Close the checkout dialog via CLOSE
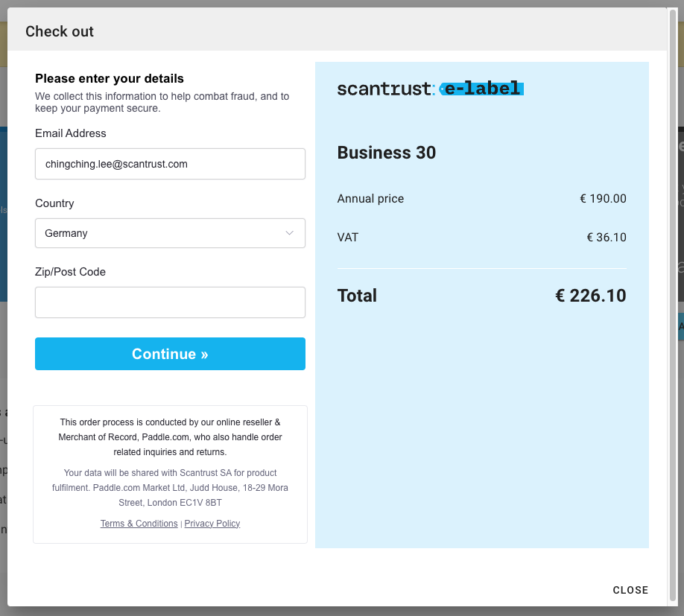The height and width of the screenshot is (616, 684). point(630,590)
